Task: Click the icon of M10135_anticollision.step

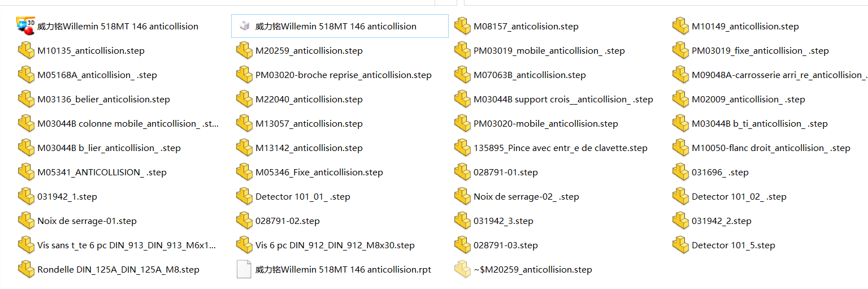Action: (27, 50)
